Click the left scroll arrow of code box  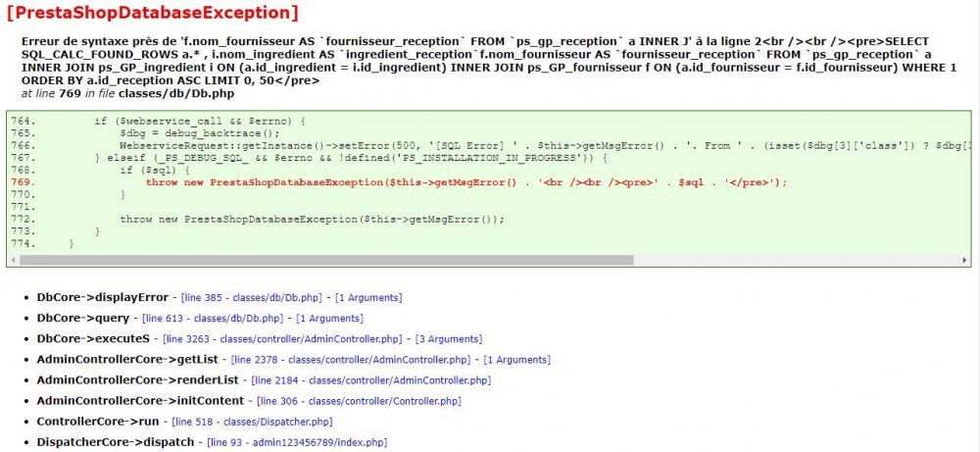[x=13, y=260]
